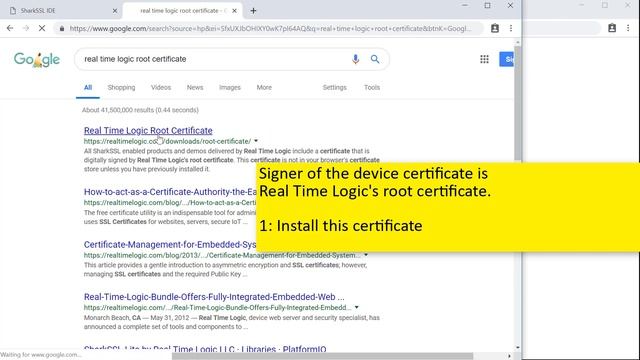Open the Chrome three-dot menu in front window
Image resolution: width=640 pixels, height=360 pixels.
[x=511, y=28]
